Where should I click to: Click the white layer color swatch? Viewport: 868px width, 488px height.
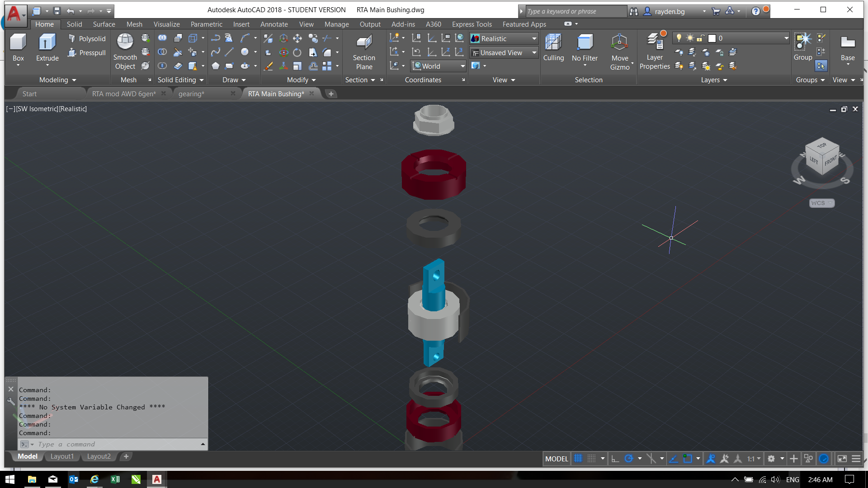pyautogui.click(x=712, y=38)
